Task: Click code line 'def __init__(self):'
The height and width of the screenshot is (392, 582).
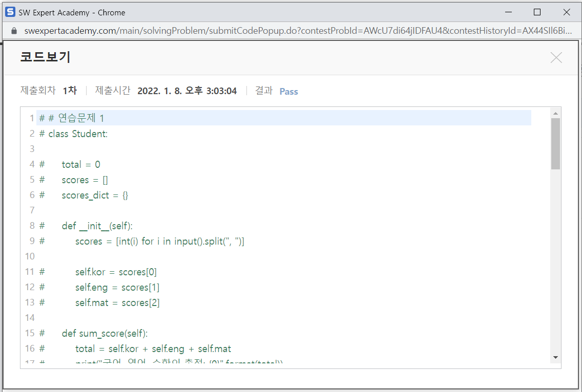Action: pyautogui.click(x=97, y=226)
